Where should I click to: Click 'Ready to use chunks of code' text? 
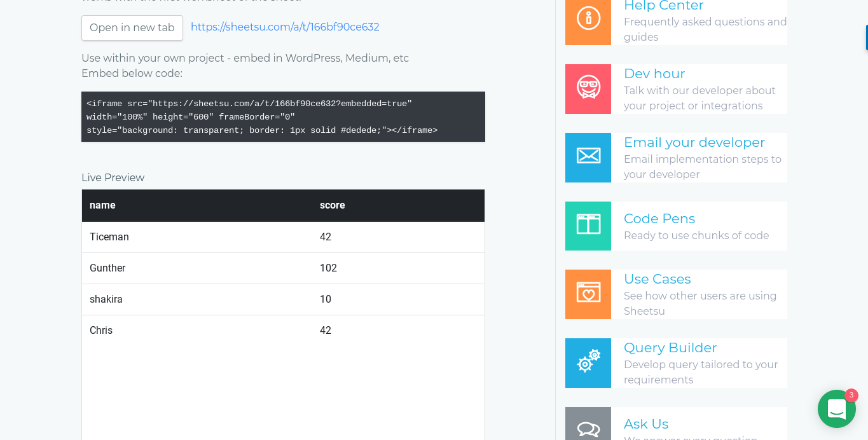(696, 235)
